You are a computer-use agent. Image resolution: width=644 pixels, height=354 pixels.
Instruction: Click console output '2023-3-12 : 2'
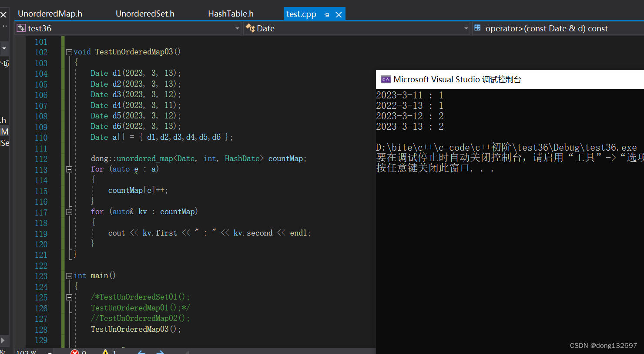pyautogui.click(x=410, y=116)
